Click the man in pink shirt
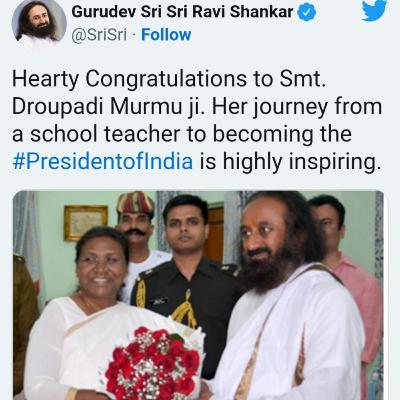400x400 pixels. [x=347, y=267]
